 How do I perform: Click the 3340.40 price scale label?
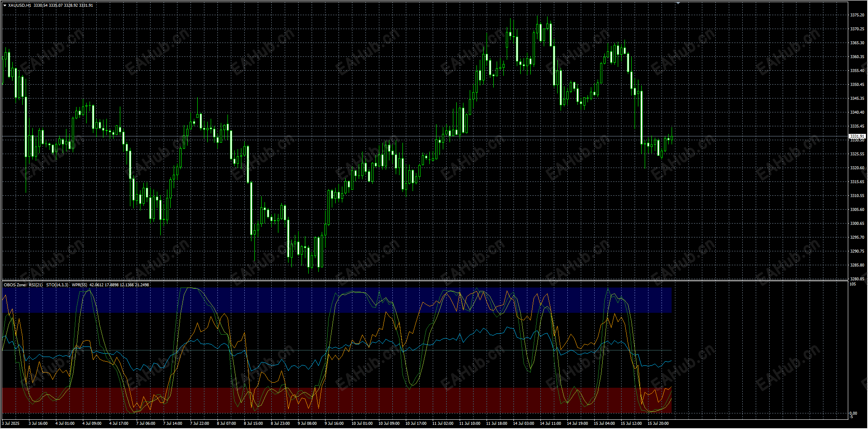click(857, 112)
